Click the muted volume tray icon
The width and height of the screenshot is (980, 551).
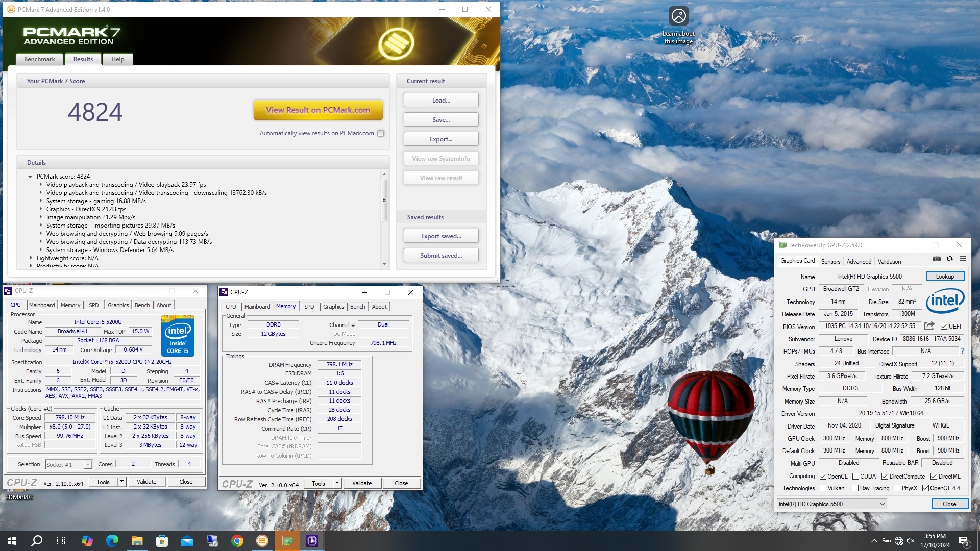click(911, 541)
